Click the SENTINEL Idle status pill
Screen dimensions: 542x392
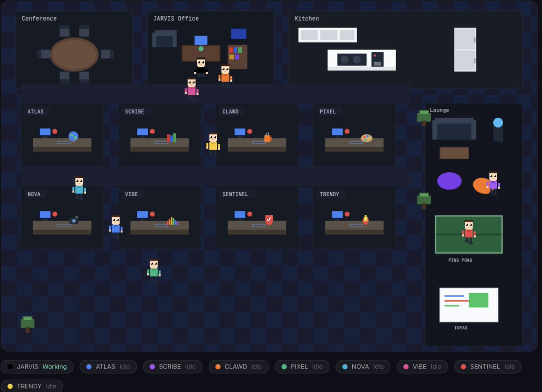tap(488, 367)
